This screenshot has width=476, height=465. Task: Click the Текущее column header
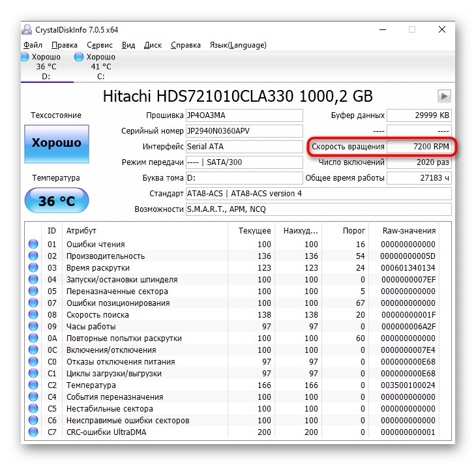251,231
